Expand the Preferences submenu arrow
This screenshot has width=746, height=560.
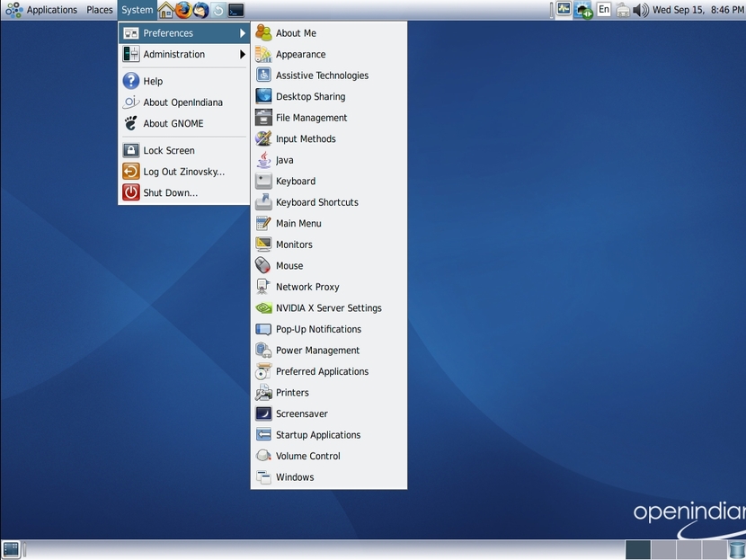[243, 33]
